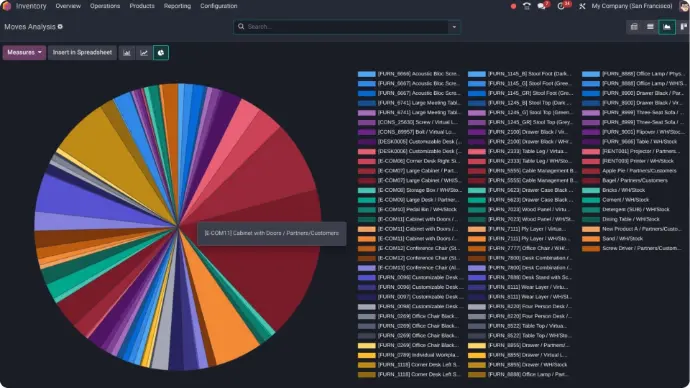Click color swatch beside Bricks / WH/Stock
This screenshot has width=690, height=388.
pyautogui.click(x=591, y=190)
